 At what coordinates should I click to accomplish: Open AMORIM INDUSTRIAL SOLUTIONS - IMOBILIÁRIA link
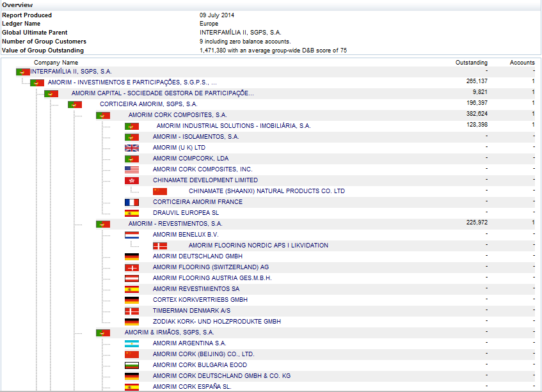click(234, 126)
